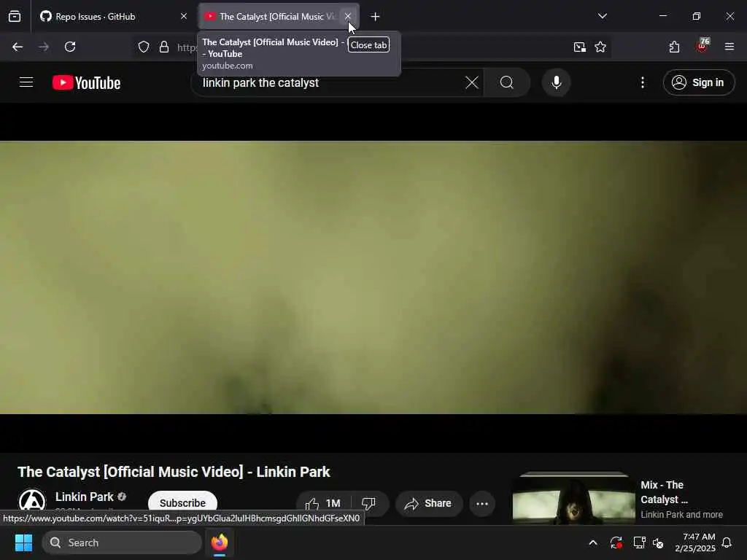Like the video with 1M thumbs up

[323, 503]
